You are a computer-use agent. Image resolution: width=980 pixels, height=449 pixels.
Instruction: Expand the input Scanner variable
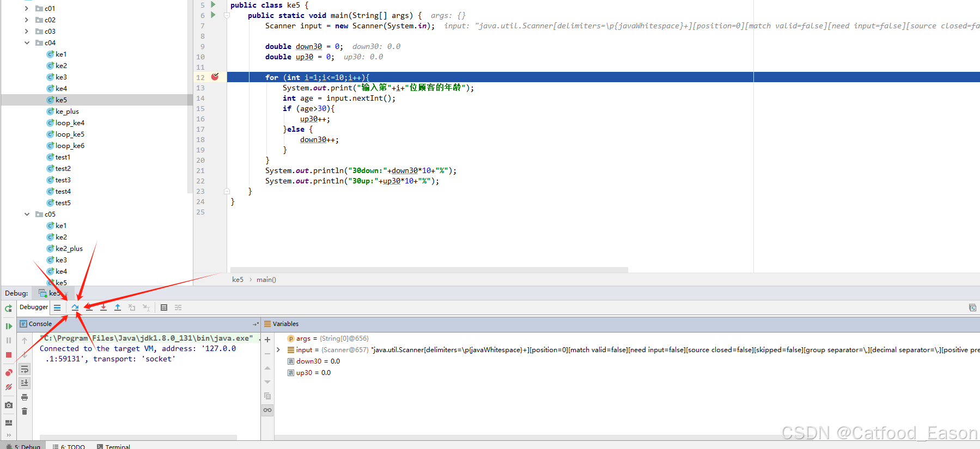tap(278, 350)
